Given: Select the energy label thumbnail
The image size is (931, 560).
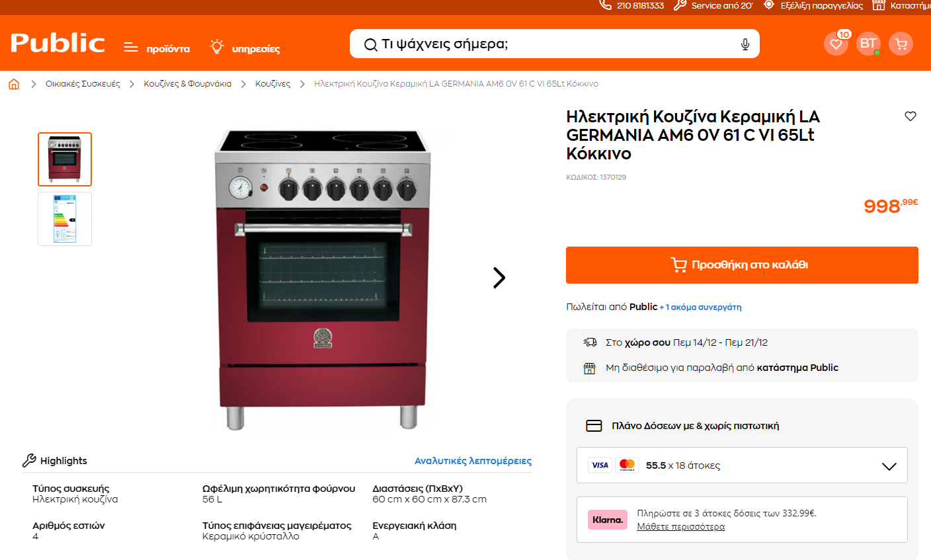Looking at the screenshot, I should point(65,219).
